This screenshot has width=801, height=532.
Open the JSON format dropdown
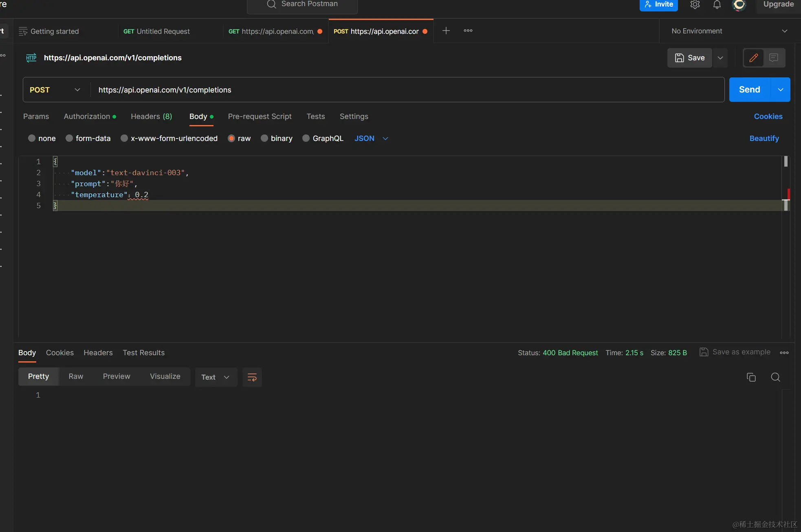371,138
